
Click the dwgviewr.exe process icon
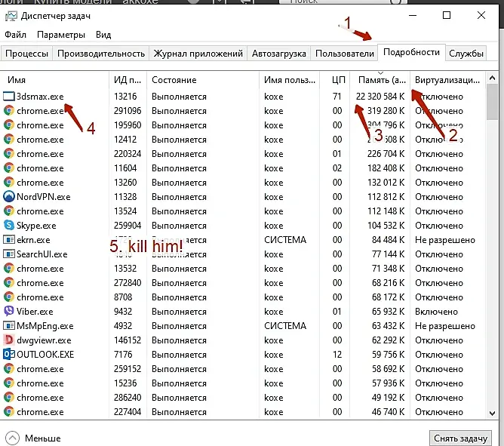9,340
